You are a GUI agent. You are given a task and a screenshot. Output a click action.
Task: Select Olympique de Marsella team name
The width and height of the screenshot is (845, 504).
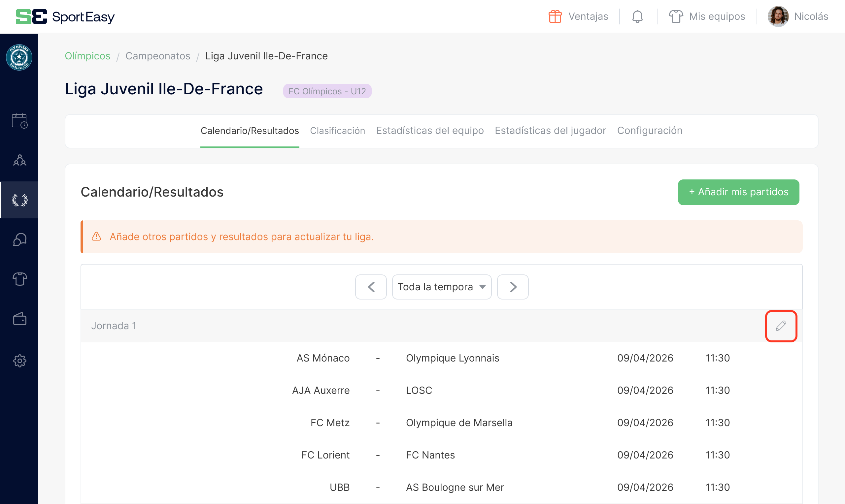pos(459,423)
